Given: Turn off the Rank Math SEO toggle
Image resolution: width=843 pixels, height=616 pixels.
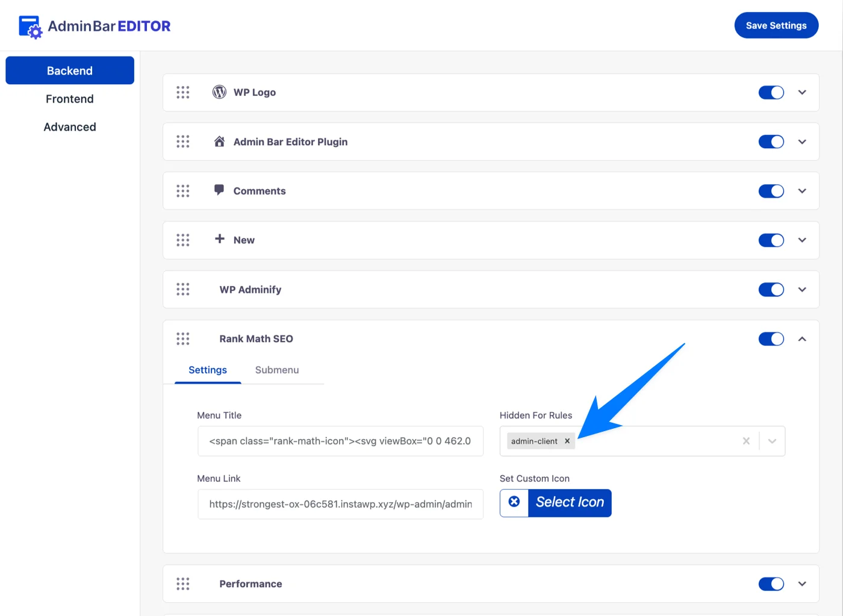Looking at the screenshot, I should [771, 338].
